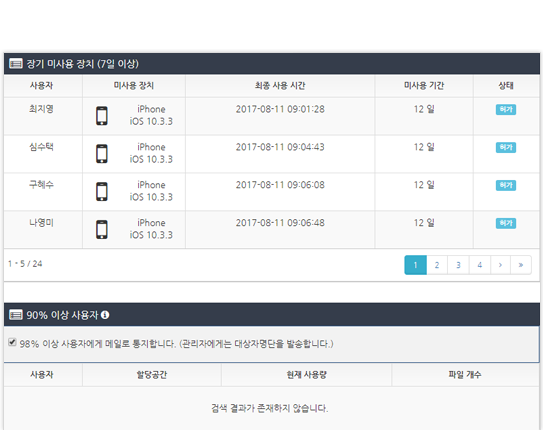543x430 pixels.
Task: Click the 허가 status badge for 심수택
Action: 506,147
